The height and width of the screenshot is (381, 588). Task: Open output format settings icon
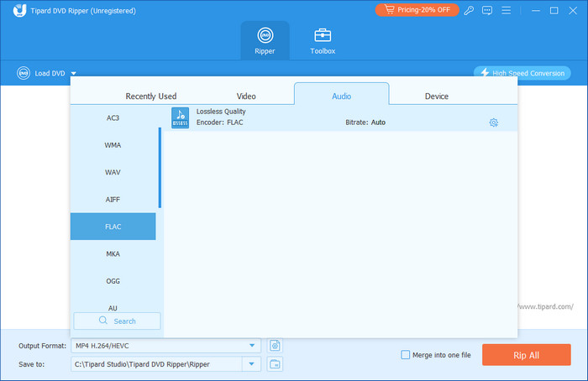(x=275, y=346)
